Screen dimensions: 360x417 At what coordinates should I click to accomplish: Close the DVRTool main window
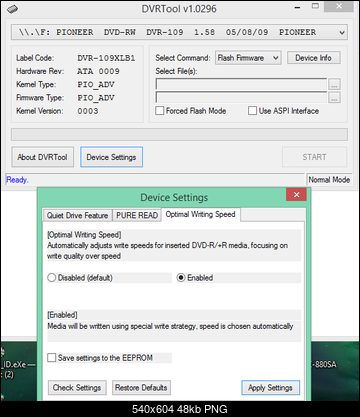point(339,7)
